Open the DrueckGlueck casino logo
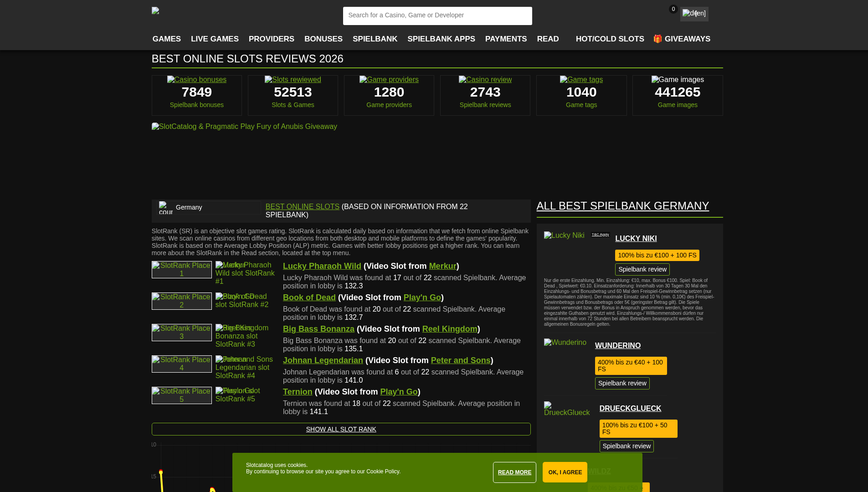The width and height of the screenshot is (868, 492). tap(567, 409)
